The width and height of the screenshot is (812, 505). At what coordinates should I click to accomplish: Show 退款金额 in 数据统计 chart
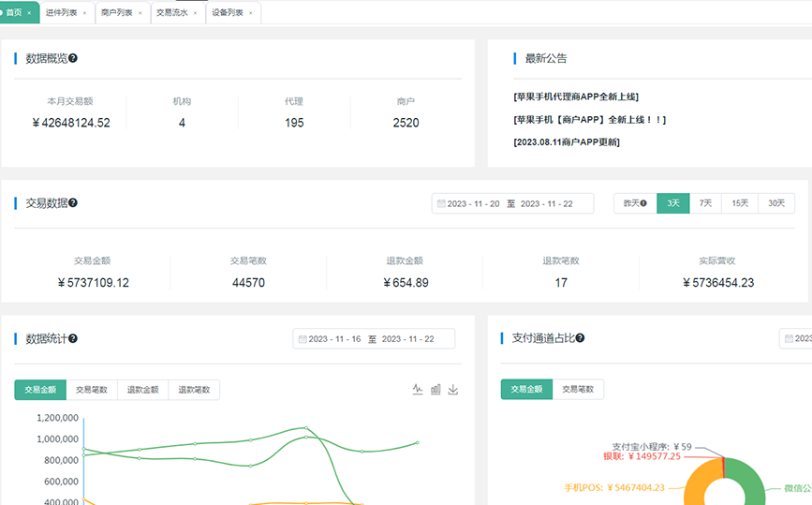click(143, 390)
